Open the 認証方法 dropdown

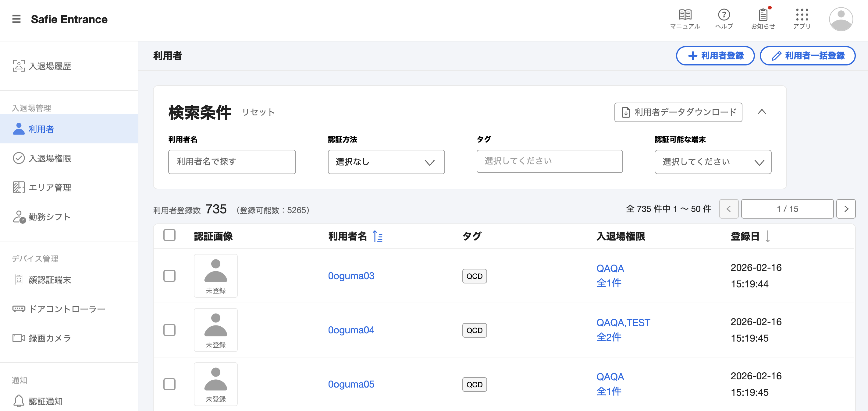coord(386,162)
